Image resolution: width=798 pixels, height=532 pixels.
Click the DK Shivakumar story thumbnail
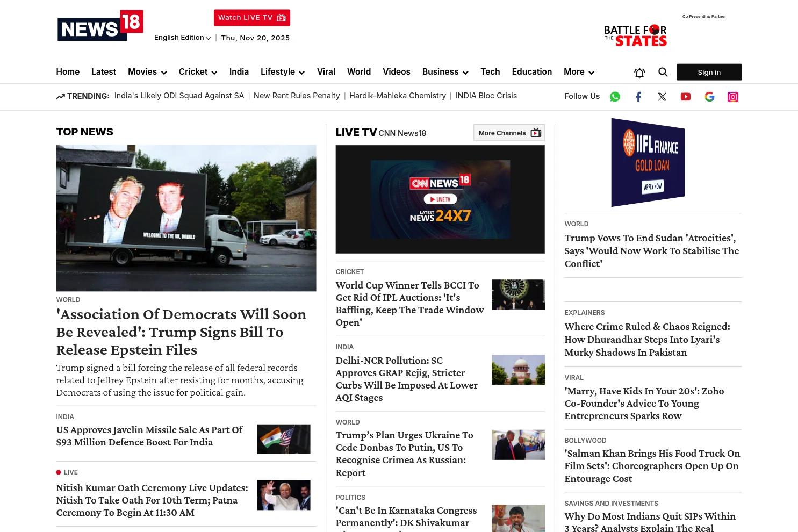[518, 519]
